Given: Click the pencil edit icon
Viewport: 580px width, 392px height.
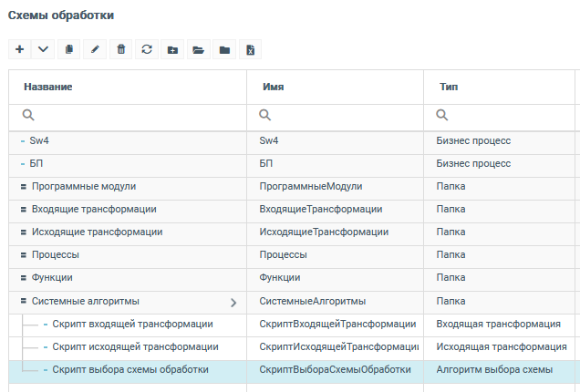Looking at the screenshot, I should pos(95,49).
